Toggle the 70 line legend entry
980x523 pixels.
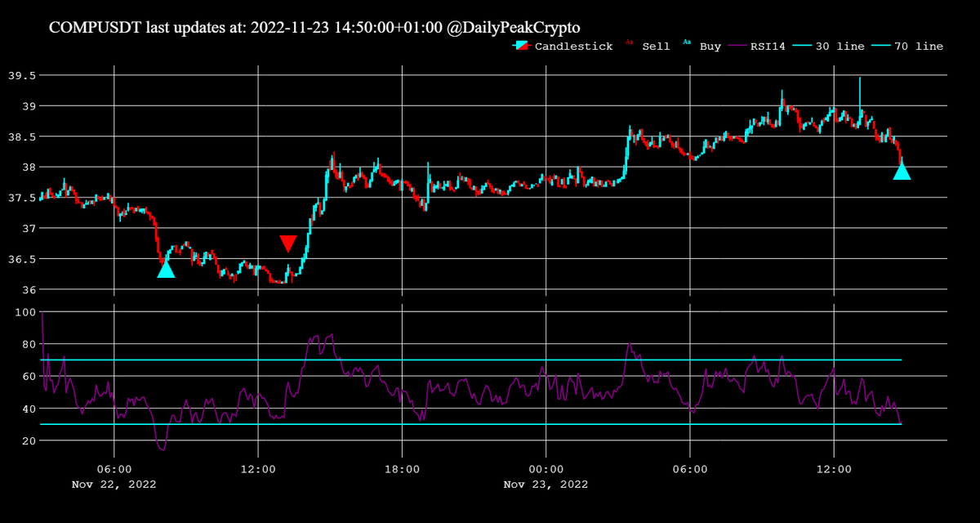coord(909,46)
